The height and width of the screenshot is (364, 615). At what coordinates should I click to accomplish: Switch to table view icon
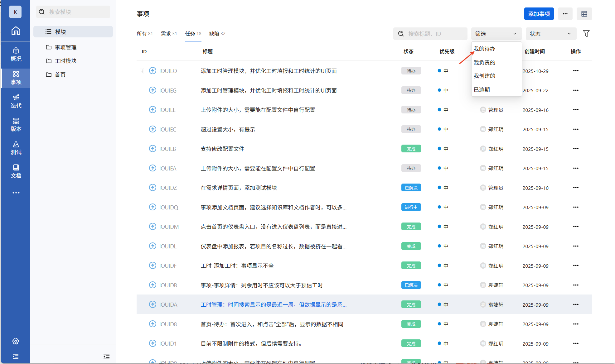tap(584, 14)
